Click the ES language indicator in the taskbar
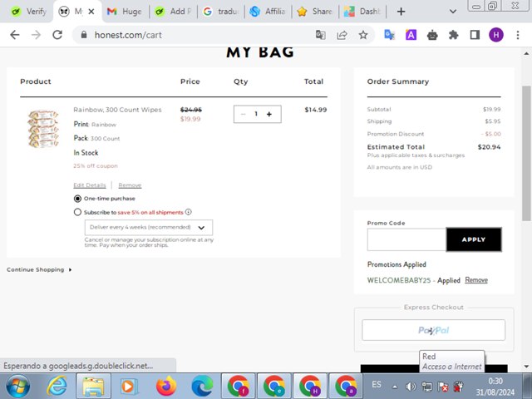Image resolution: width=532 pixels, height=399 pixels. (x=376, y=384)
